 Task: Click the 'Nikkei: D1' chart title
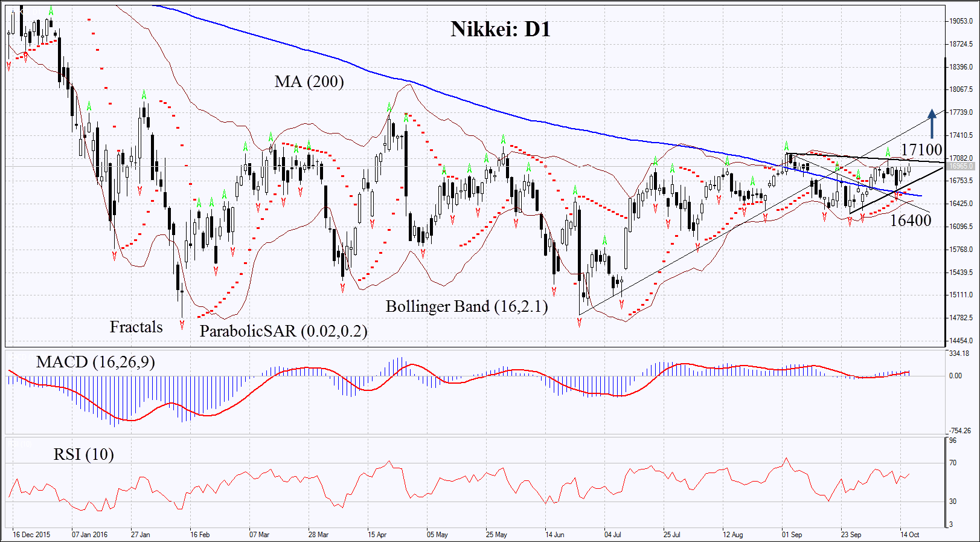[501, 29]
